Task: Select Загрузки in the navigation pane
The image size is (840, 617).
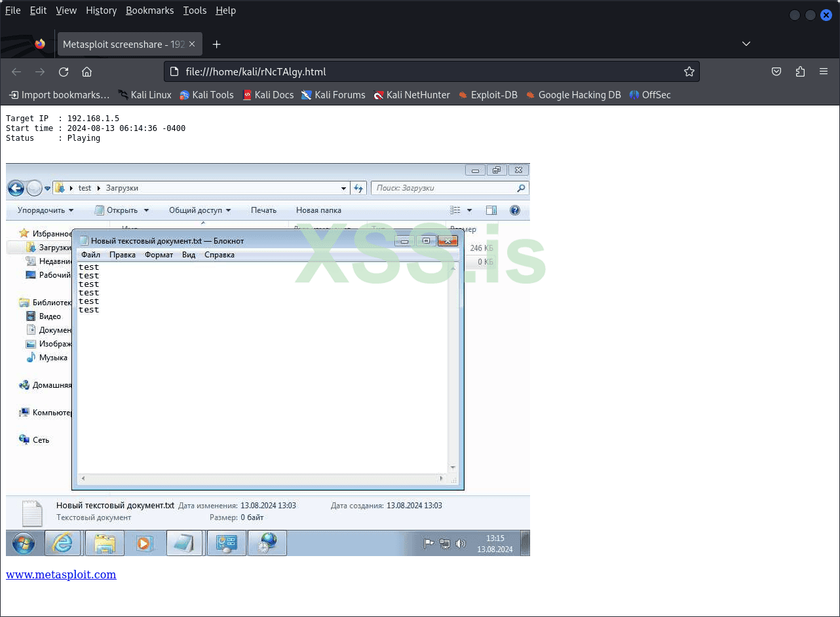Action: pos(48,248)
